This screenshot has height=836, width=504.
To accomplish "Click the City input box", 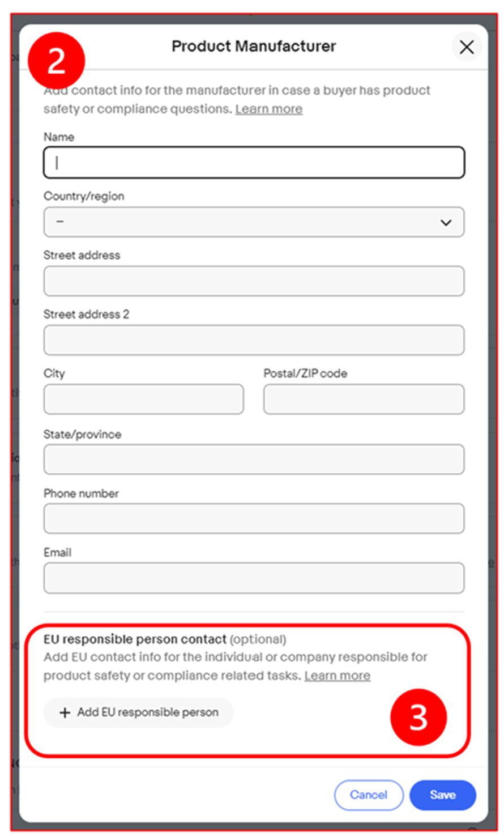I will [144, 399].
